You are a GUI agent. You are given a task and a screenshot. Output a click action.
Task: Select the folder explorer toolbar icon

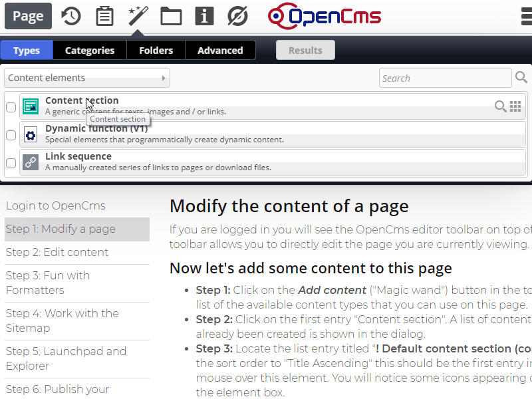coord(171,16)
